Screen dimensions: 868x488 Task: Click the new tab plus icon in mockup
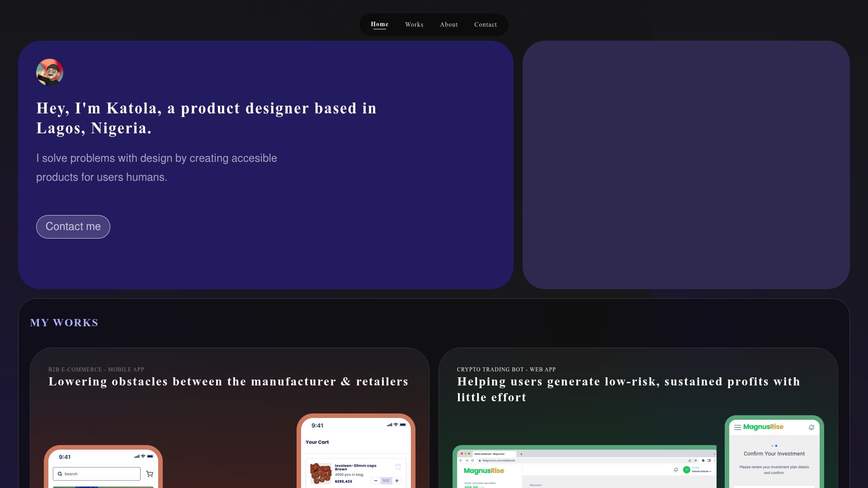[521, 454]
